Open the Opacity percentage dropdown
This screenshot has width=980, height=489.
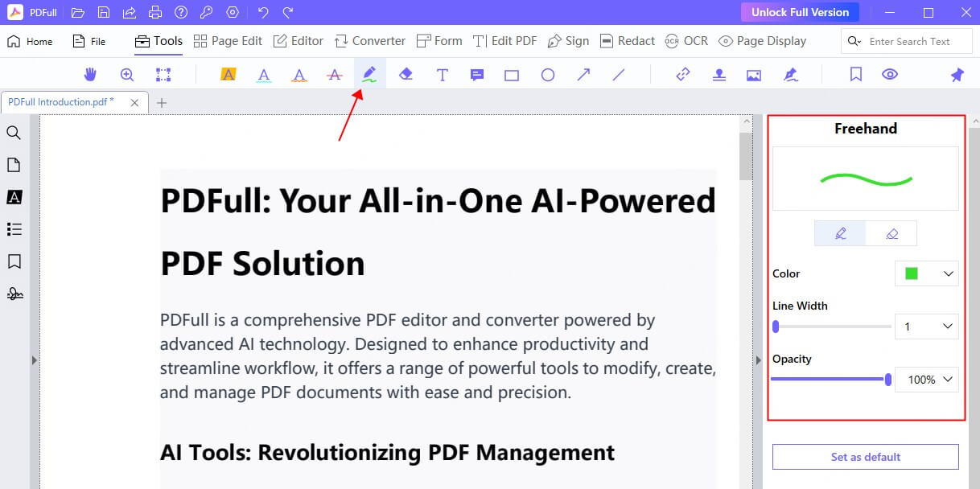coord(927,380)
